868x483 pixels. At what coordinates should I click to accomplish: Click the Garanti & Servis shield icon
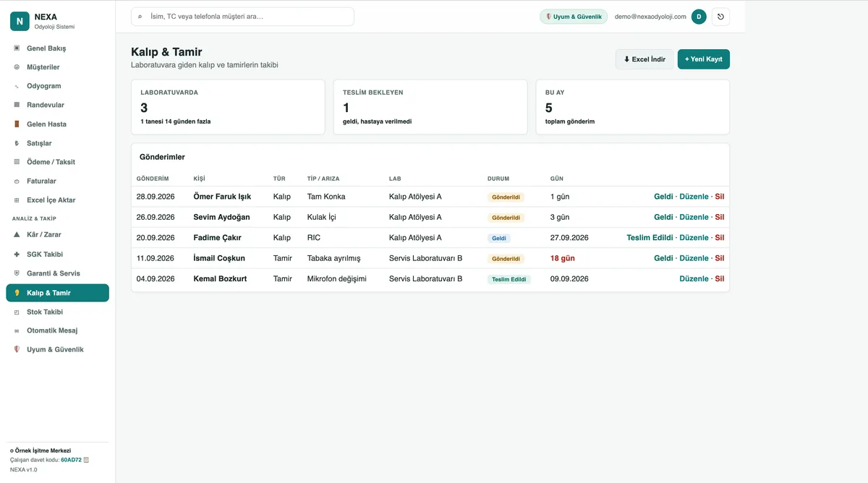pos(17,273)
